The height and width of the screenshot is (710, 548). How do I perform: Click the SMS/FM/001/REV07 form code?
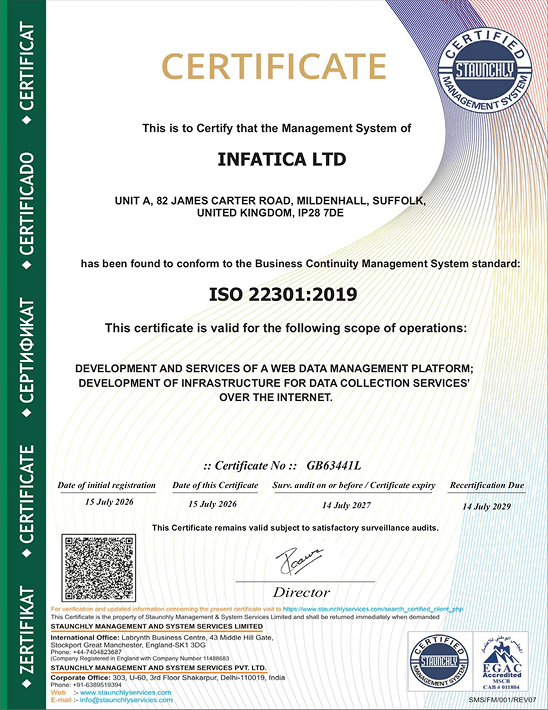tap(502, 700)
